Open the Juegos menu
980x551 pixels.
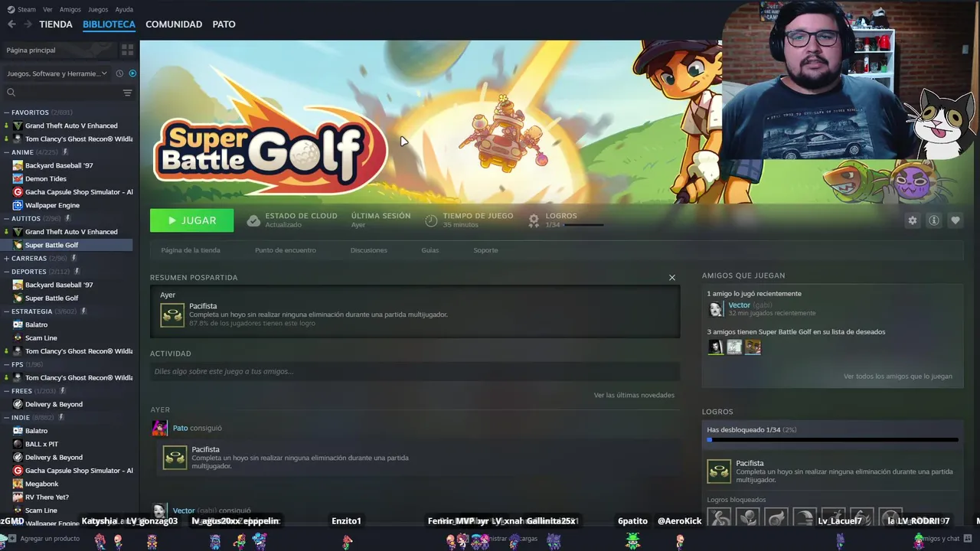pyautogui.click(x=98, y=9)
